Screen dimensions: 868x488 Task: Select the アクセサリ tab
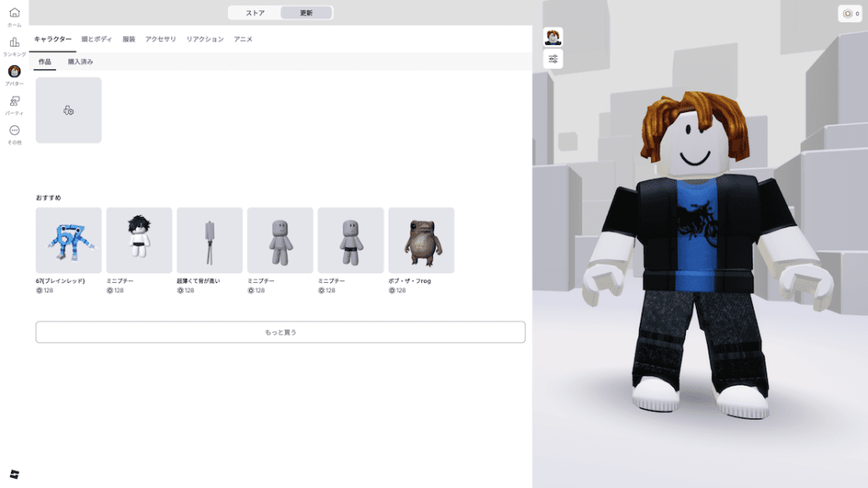point(160,39)
